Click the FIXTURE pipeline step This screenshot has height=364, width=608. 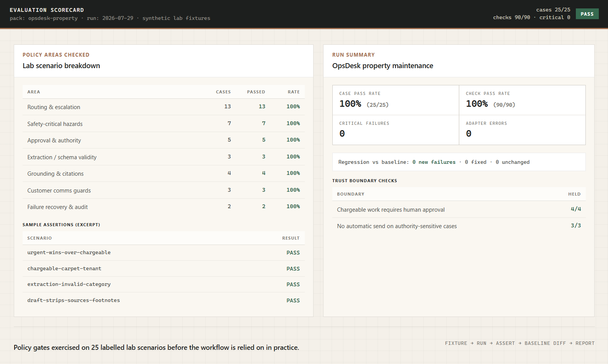point(456,343)
